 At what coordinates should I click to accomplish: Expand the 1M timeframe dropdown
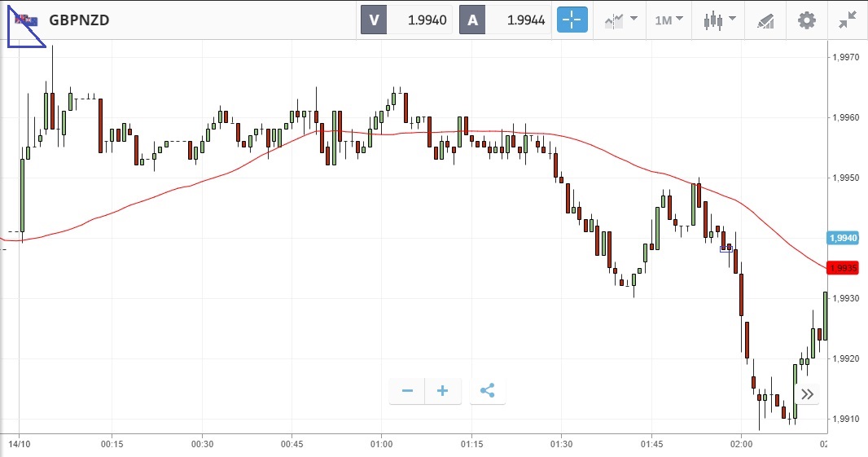669,20
